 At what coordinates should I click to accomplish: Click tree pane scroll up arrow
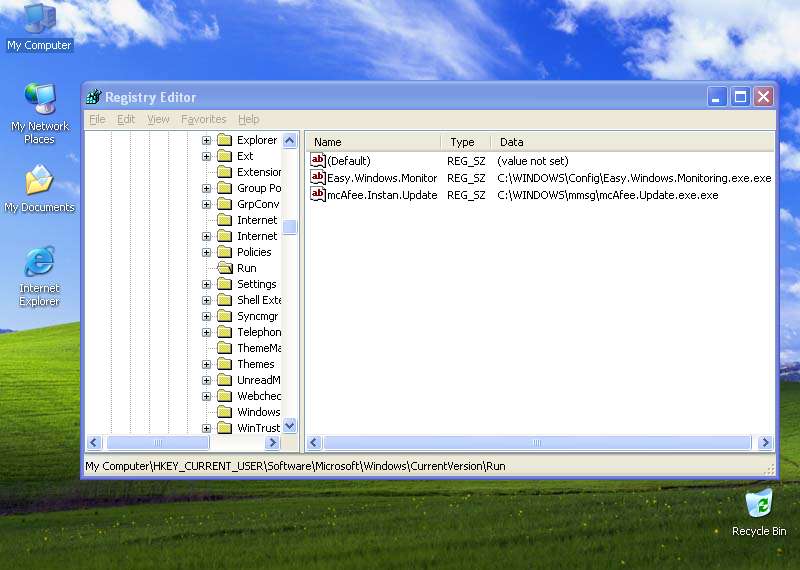[x=289, y=140]
